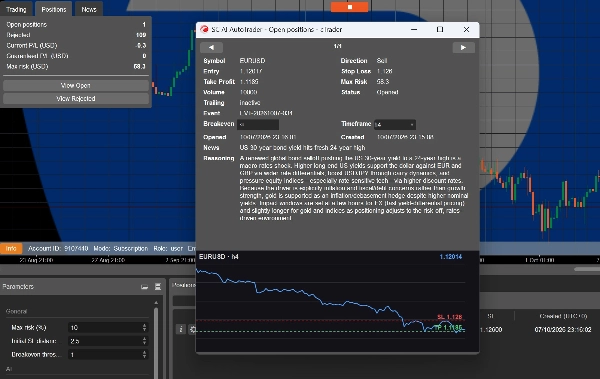Adjust the Max risk (%) stepper arrows

pyautogui.click(x=144, y=327)
